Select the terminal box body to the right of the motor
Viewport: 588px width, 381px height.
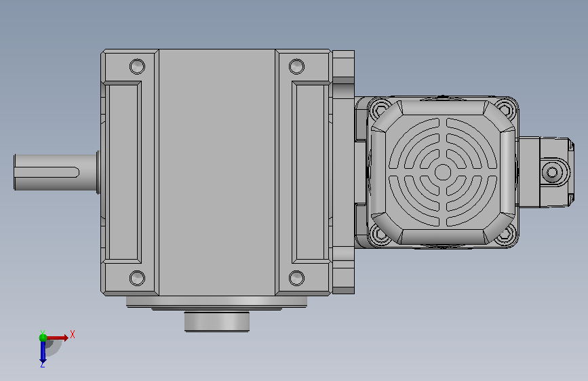pyautogui.click(x=529, y=172)
